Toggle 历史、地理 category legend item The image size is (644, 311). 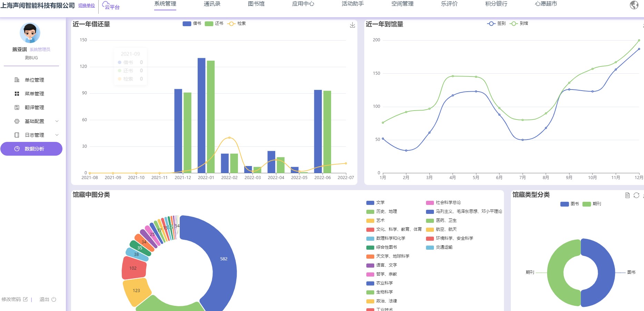(382, 211)
